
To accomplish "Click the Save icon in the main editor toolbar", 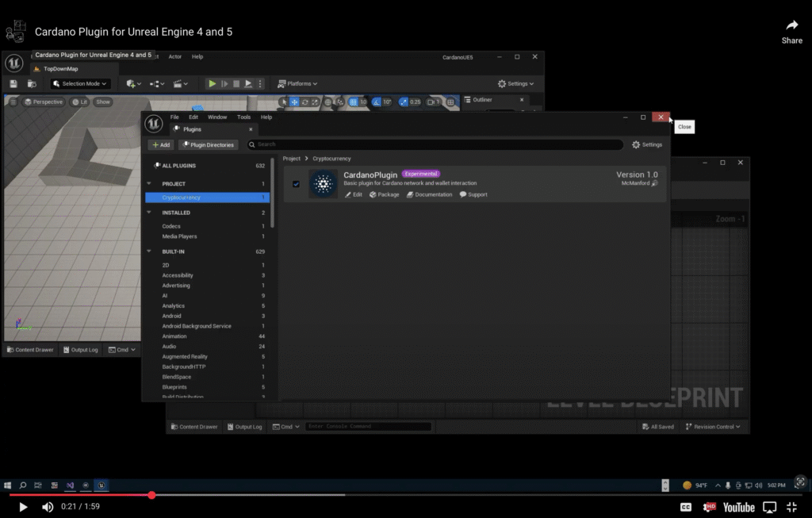I will coord(13,83).
